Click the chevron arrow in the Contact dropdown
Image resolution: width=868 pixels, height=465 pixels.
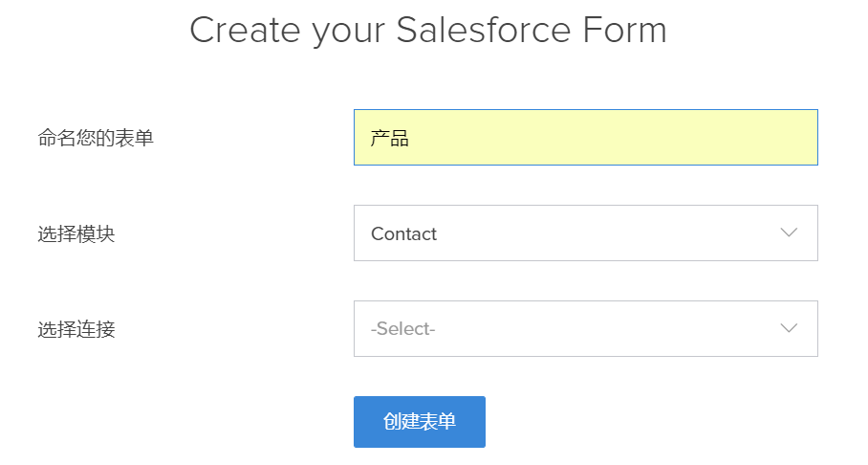(x=789, y=233)
